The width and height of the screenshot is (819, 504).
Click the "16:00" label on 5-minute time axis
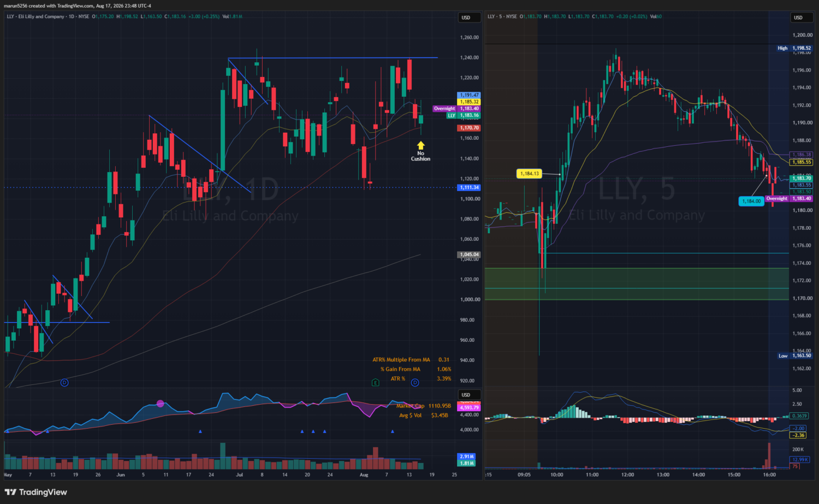[x=769, y=475]
